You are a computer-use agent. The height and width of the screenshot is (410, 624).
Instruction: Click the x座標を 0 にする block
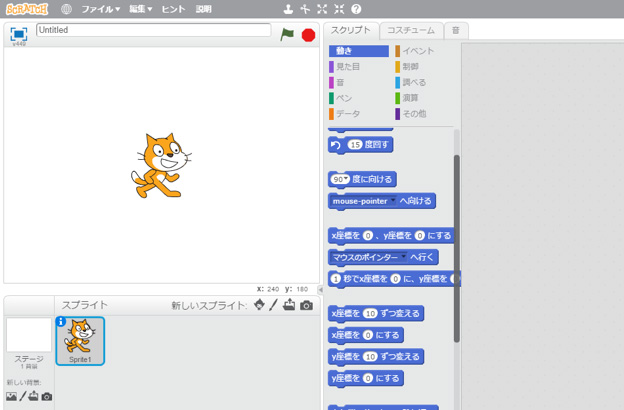[x=366, y=335]
